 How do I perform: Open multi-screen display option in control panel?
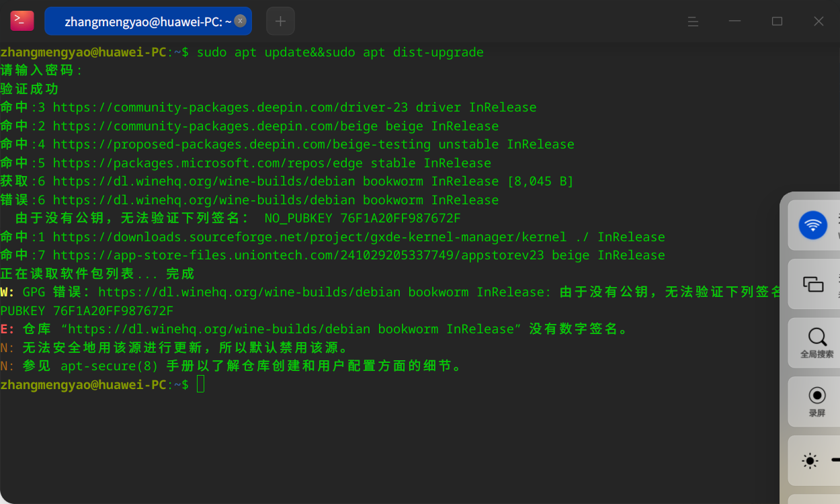[x=813, y=284]
